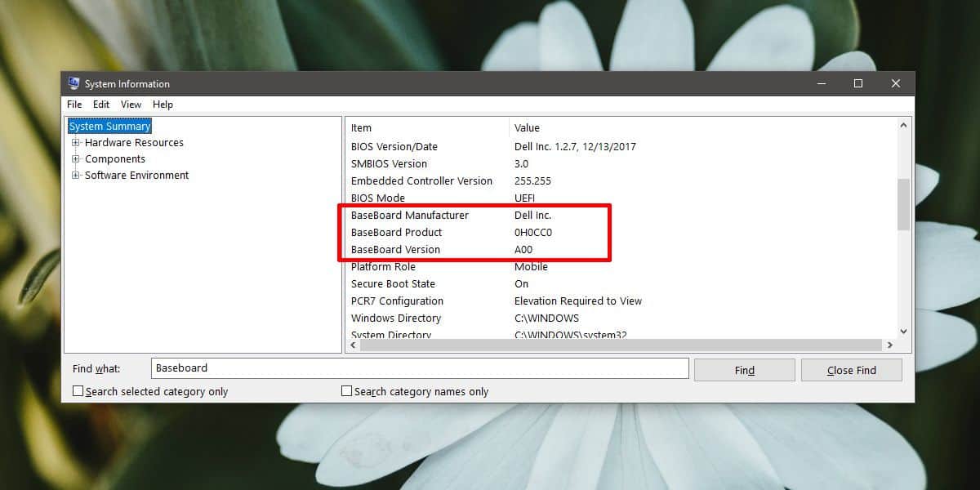
Task: Select the BaseBoard Version row
Action: [621, 250]
